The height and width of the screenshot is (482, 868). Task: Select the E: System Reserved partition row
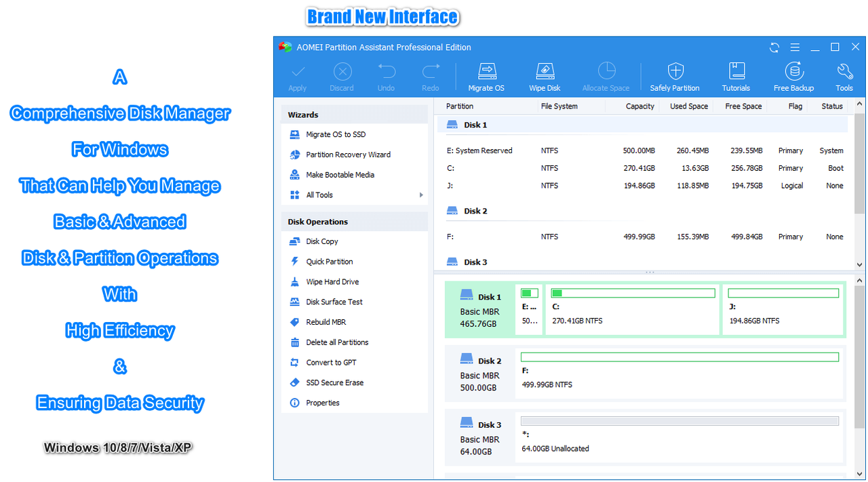[644, 150]
